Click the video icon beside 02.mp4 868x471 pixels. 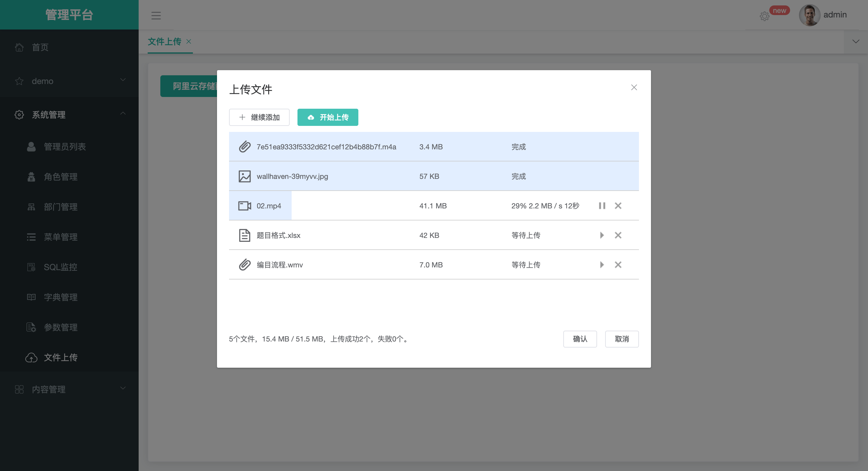tap(245, 206)
